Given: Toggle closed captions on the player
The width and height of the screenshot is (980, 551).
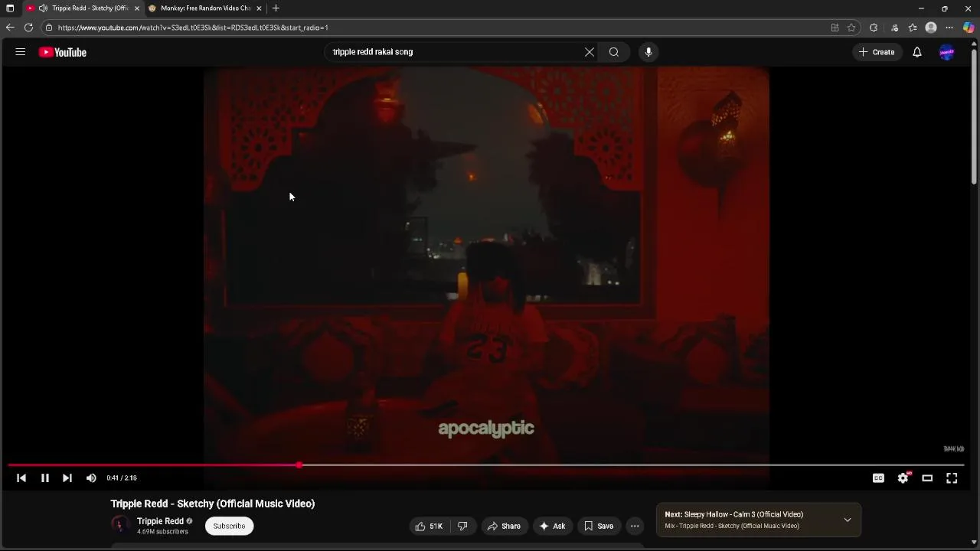Looking at the screenshot, I should pyautogui.click(x=878, y=478).
